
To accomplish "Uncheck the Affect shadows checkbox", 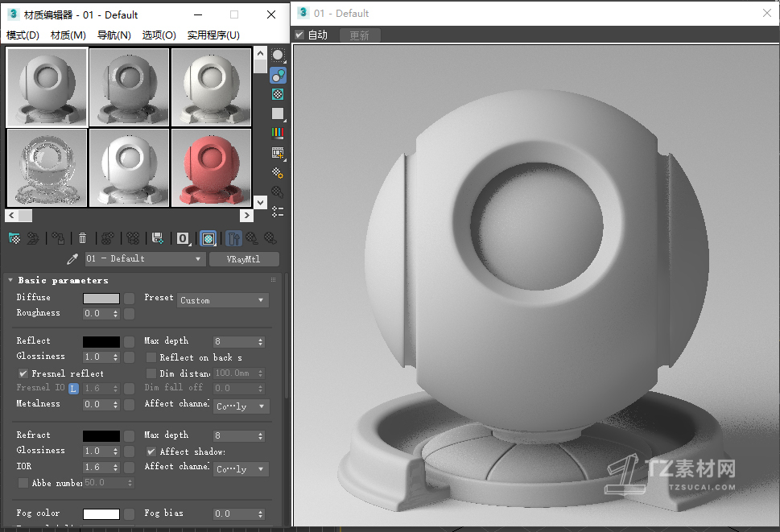I will (151, 452).
